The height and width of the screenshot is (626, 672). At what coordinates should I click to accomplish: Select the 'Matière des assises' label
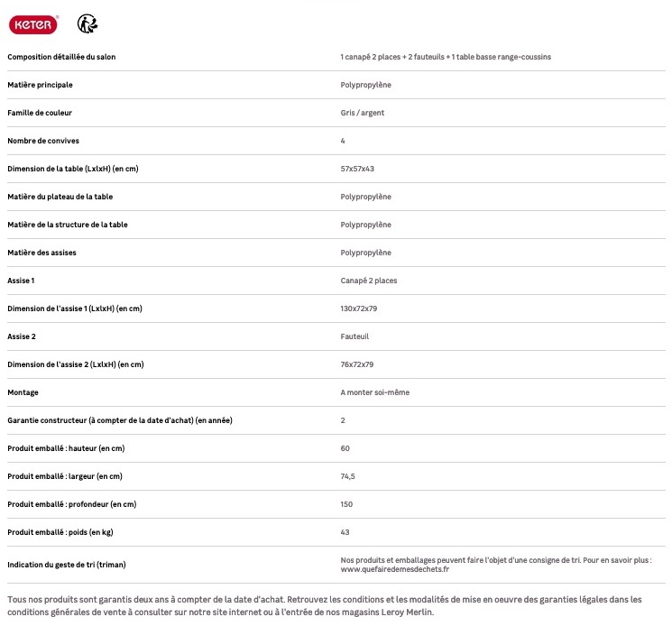(41, 253)
